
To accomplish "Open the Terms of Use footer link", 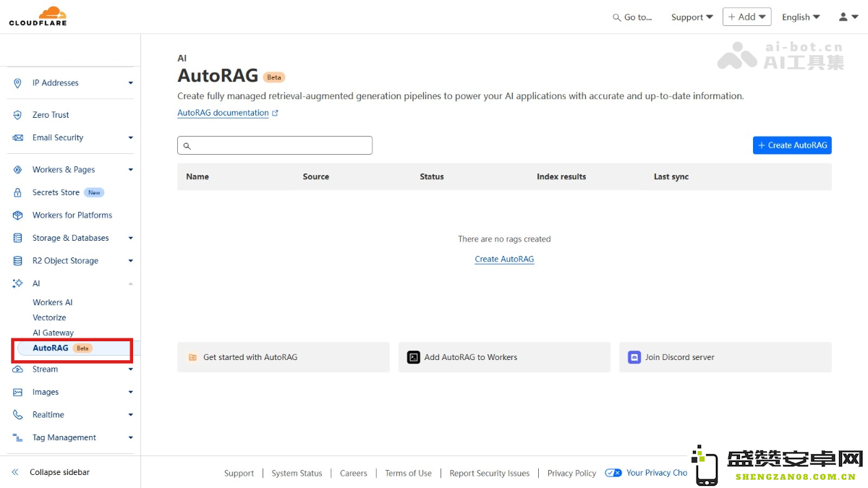I will [408, 474].
